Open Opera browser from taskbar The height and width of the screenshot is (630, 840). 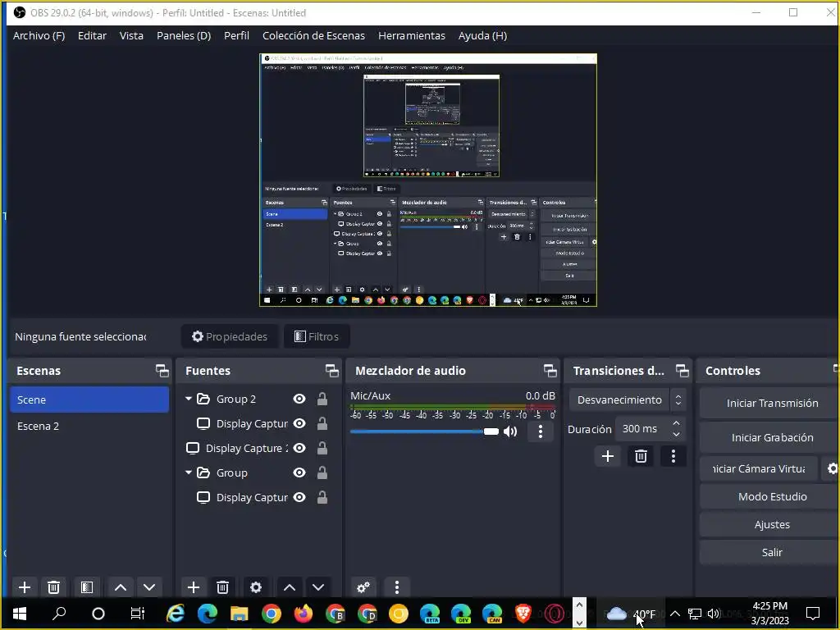tap(555, 613)
